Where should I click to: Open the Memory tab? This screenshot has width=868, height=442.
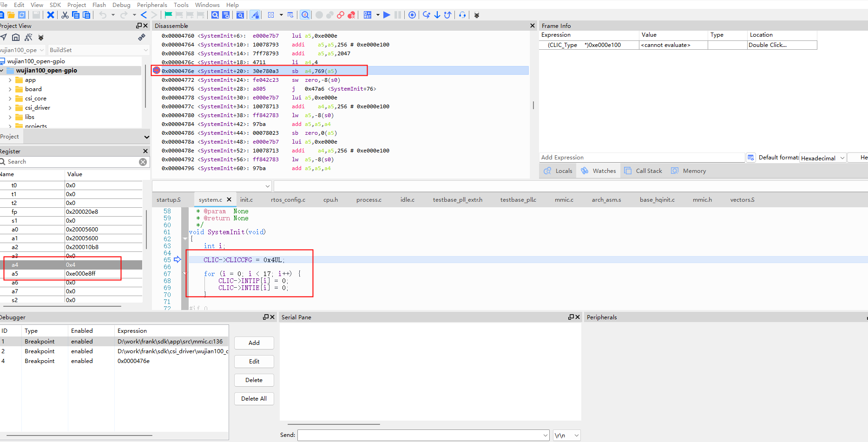(689, 171)
